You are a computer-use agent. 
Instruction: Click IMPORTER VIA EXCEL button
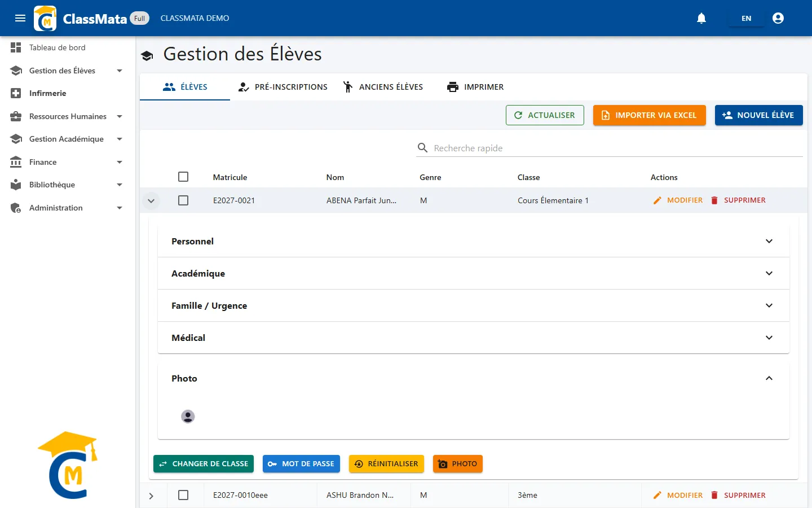point(649,115)
